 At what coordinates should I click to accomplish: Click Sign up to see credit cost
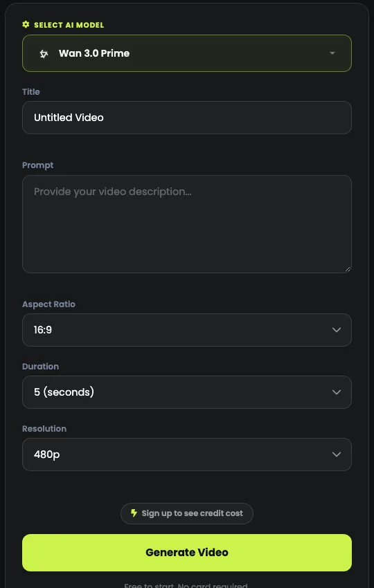click(186, 513)
